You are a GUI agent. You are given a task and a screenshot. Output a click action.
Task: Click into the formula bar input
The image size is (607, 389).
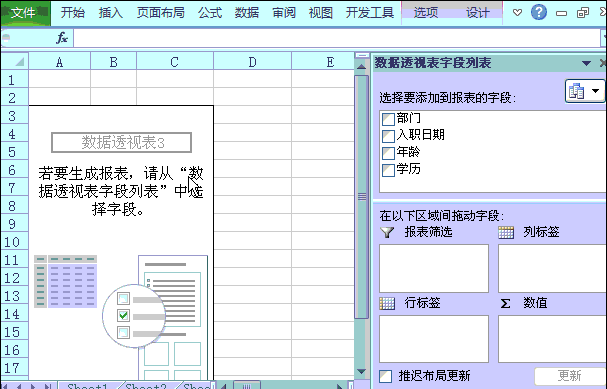pyautogui.click(x=337, y=38)
